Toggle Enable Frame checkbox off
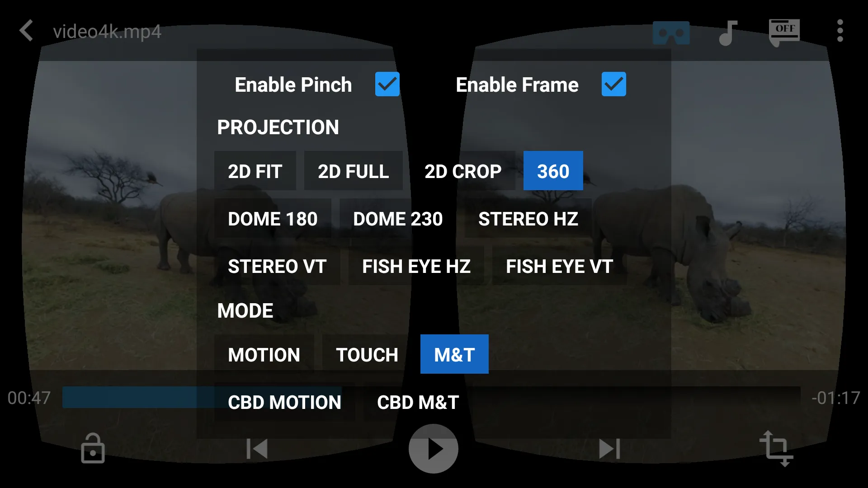Screen dimensions: 868x488 [x=614, y=84]
